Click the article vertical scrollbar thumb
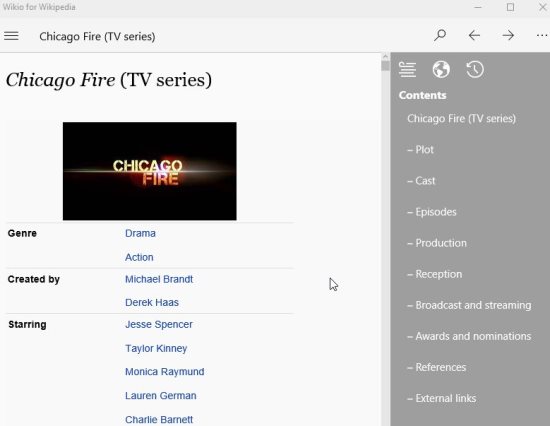This screenshot has width=550, height=426. tap(385, 66)
